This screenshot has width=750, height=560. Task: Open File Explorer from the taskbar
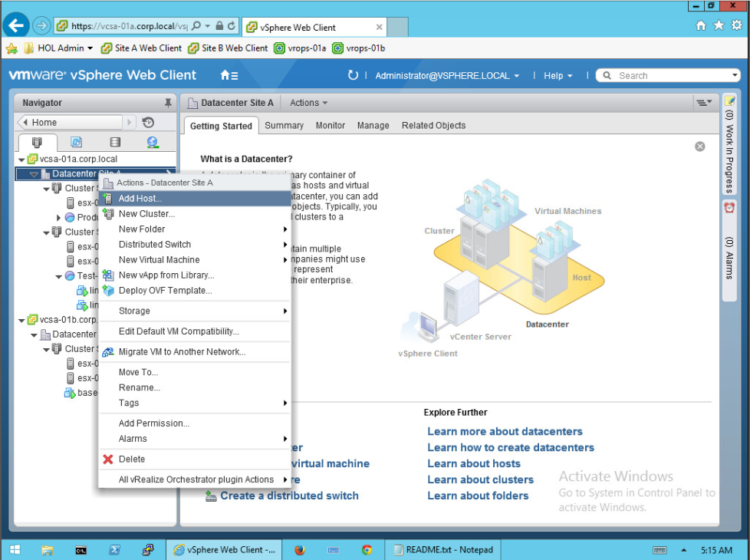[x=47, y=549]
